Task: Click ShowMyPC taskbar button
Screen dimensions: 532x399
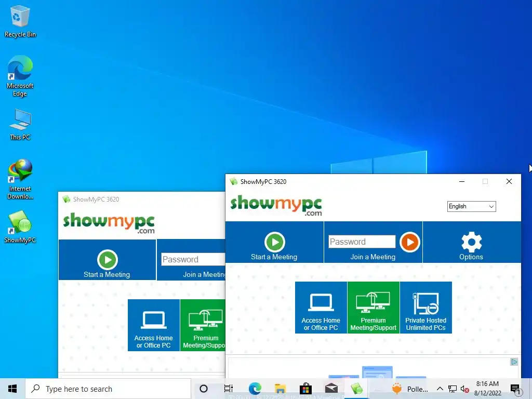Action: click(x=356, y=389)
